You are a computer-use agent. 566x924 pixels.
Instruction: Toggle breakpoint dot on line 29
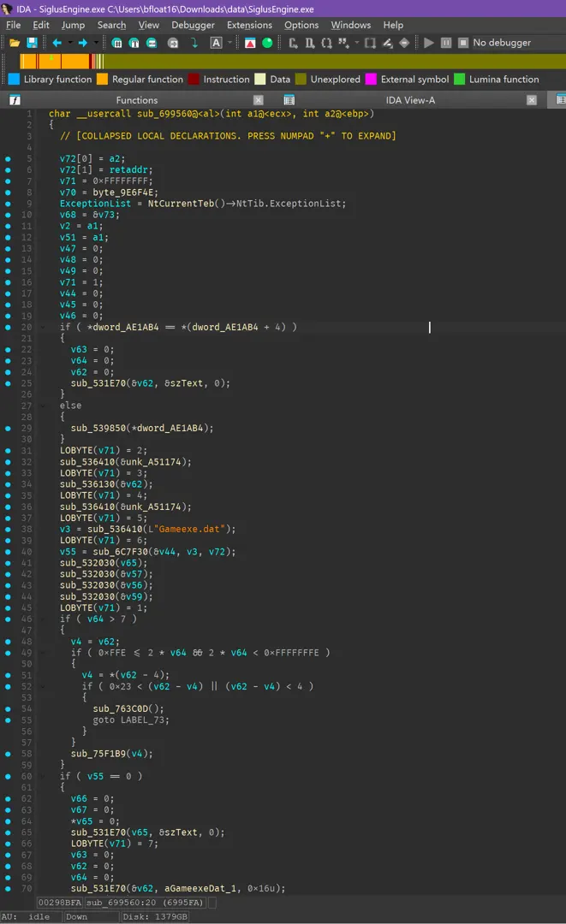pyautogui.click(x=8, y=429)
